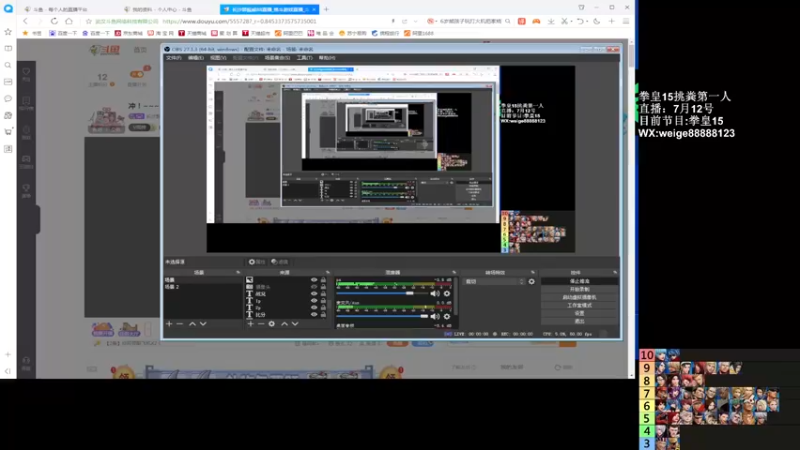Click 停止推流 button in OBS controls
The image size is (800, 450).
click(x=579, y=281)
